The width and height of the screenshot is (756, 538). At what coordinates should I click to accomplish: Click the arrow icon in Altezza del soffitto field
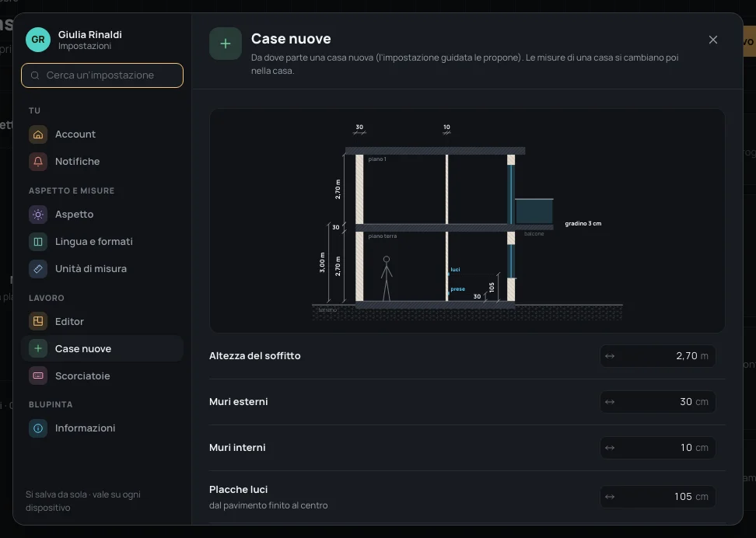pos(610,356)
